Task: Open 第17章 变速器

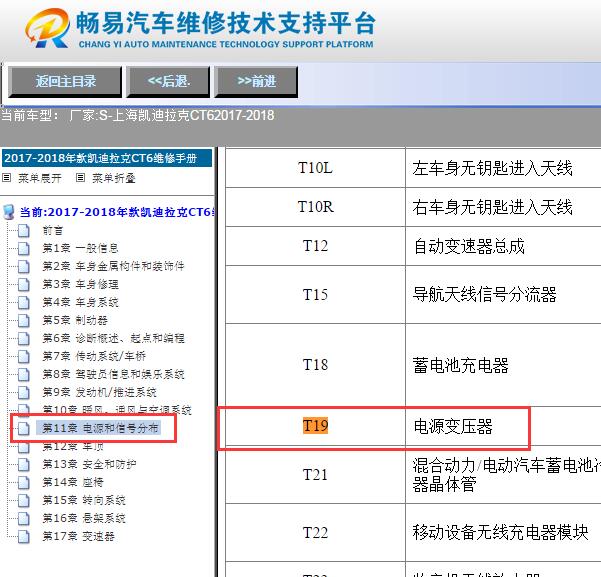Action: pos(79,536)
